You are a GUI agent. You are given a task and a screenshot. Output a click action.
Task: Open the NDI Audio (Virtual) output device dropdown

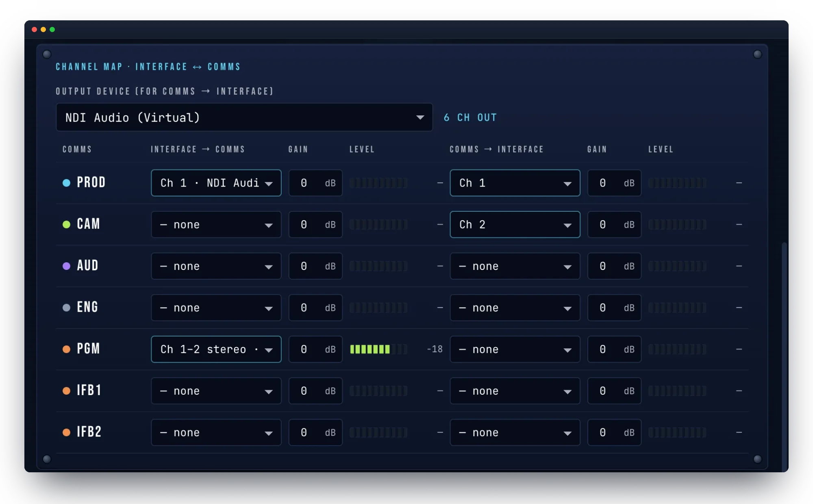[x=244, y=117]
